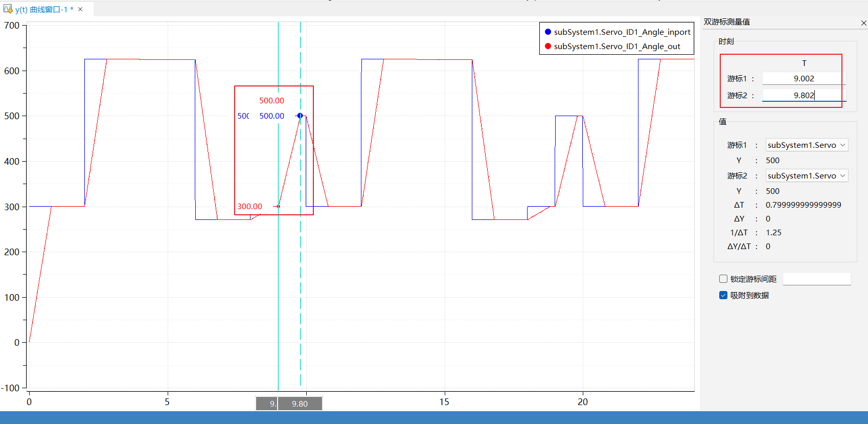The image size is (868, 424).
Task: Click the 9.80 cursor label on x-axis
Action: click(x=300, y=404)
